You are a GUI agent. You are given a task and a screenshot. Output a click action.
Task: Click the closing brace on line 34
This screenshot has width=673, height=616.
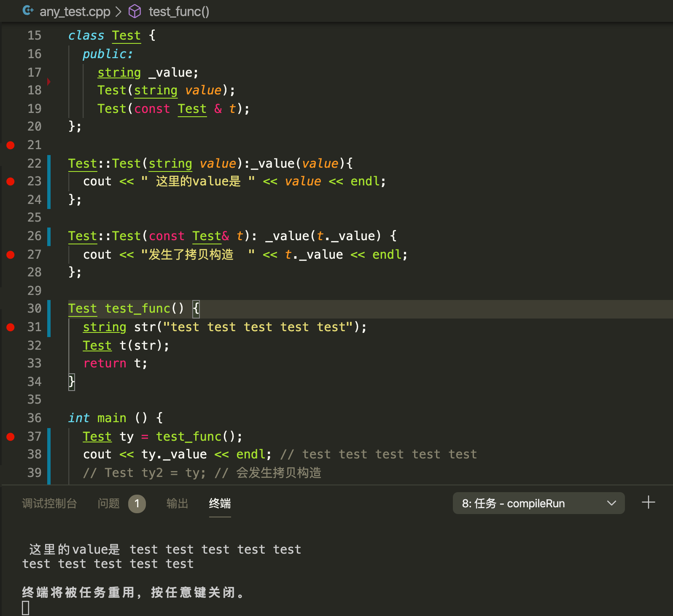pyautogui.click(x=72, y=382)
